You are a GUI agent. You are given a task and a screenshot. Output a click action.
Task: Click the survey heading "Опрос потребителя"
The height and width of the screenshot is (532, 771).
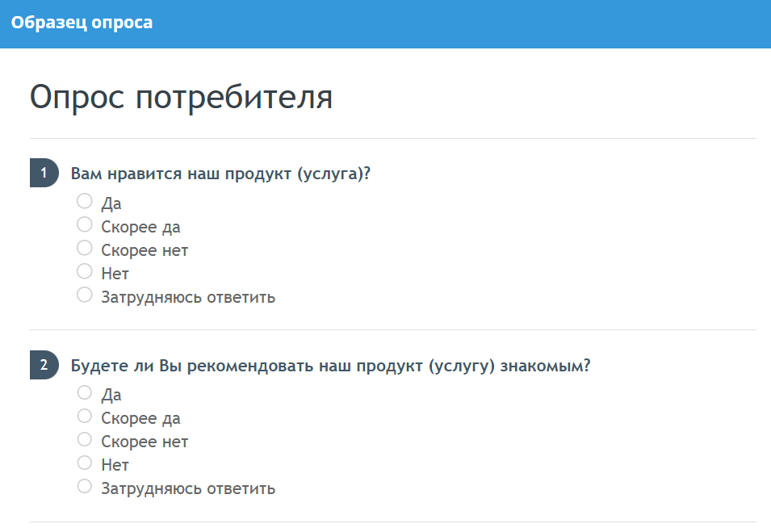(x=182, y=98)
